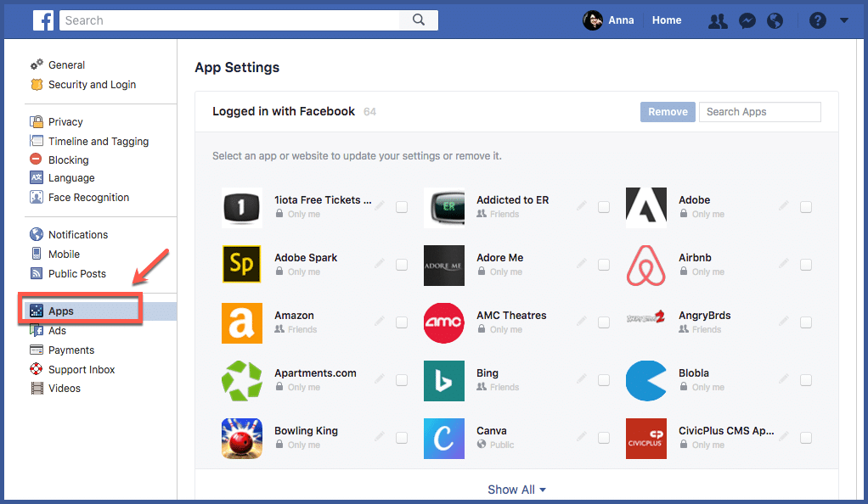Open Anna's profile picture
The image size is (868, 504).
tap(593, 20)
